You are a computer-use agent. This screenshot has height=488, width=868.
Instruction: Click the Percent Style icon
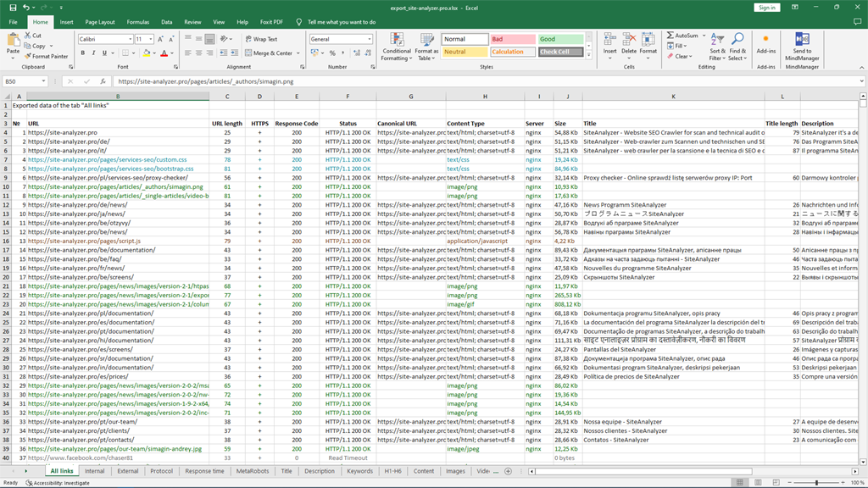tap(332, 53)
